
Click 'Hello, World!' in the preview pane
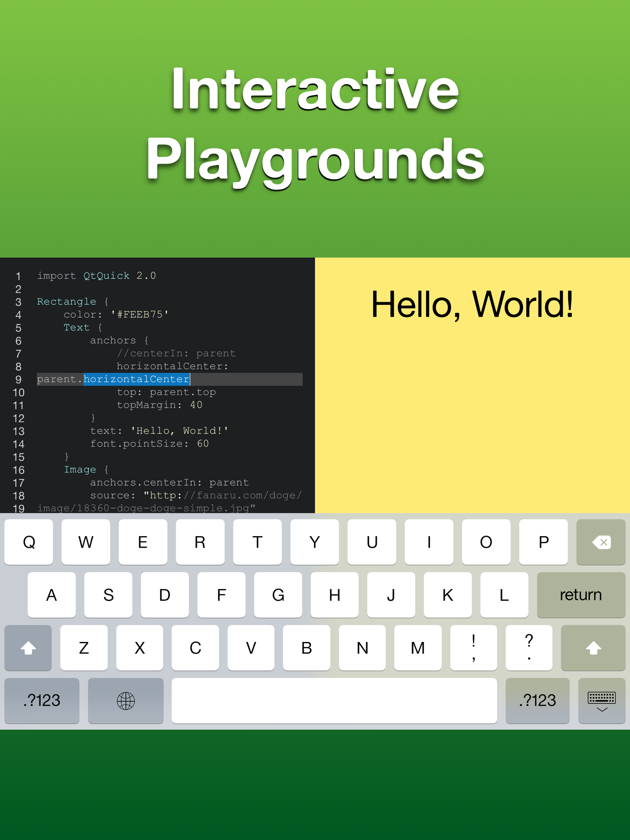pos(472,305)
